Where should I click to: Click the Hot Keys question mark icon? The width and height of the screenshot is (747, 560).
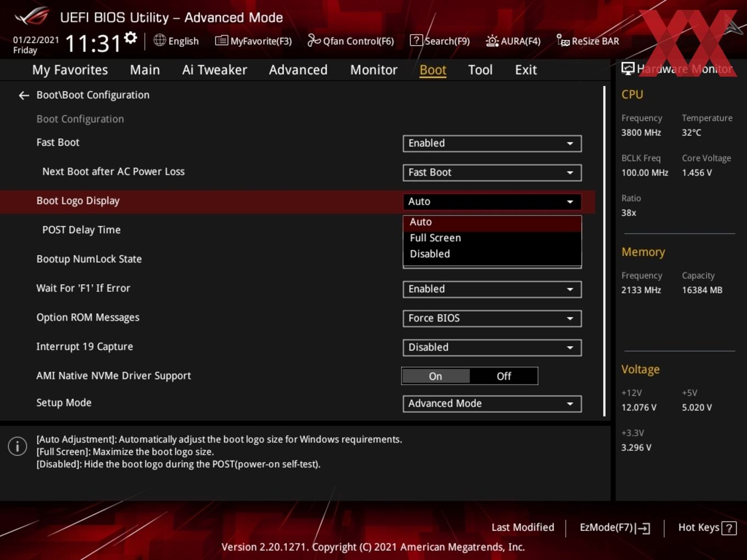[729, 528]
